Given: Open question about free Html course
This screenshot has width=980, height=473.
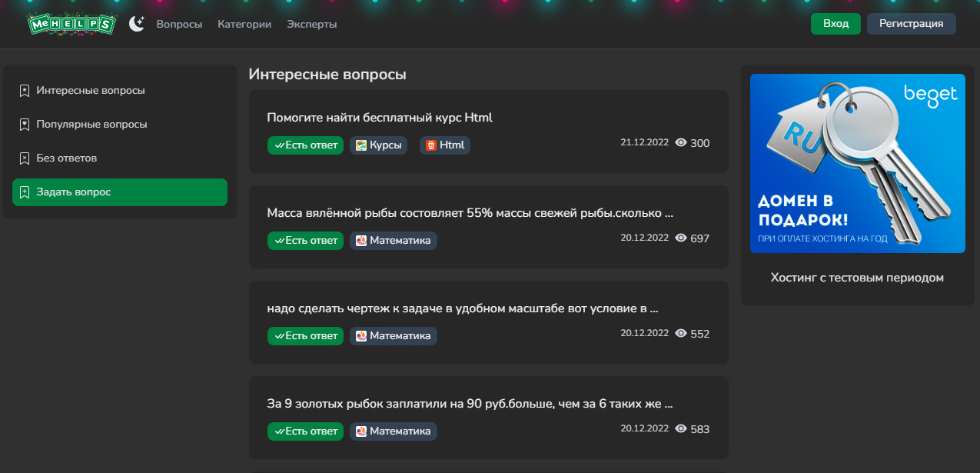Looking at the screenshot, I should 380,118.
